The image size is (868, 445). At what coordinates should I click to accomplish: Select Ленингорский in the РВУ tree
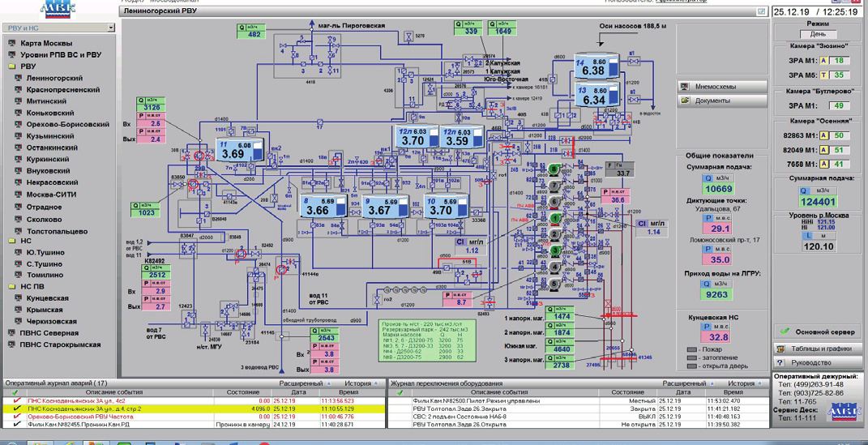(55, 78)
